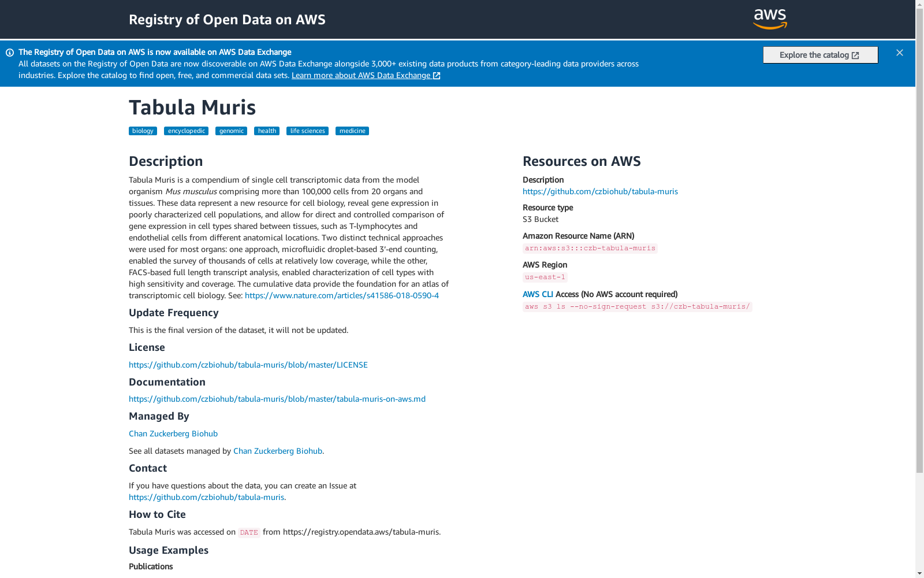
Task: Open Chan Zuckerberg Biohub under Managed By
Action: [173, 433]
